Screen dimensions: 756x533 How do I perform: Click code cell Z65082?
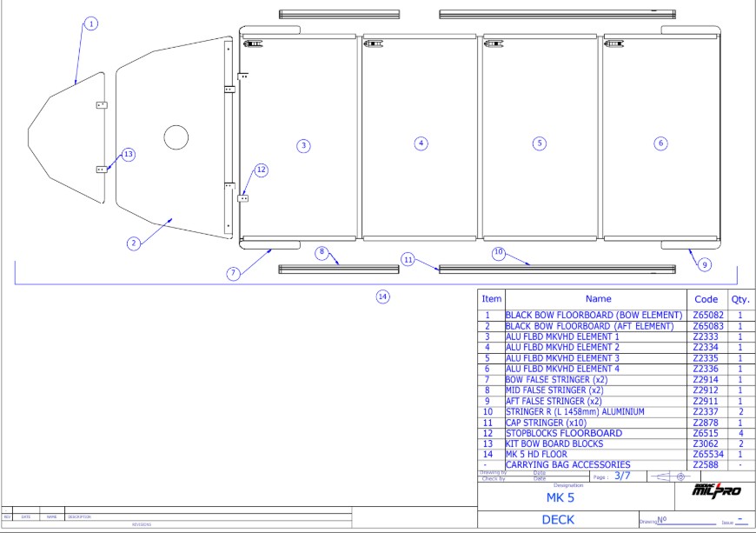point(708,315)
